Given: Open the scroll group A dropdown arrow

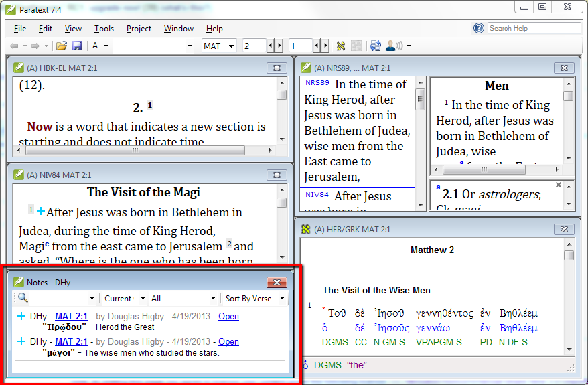Looking at the screenshot, I should coord(106,46).
